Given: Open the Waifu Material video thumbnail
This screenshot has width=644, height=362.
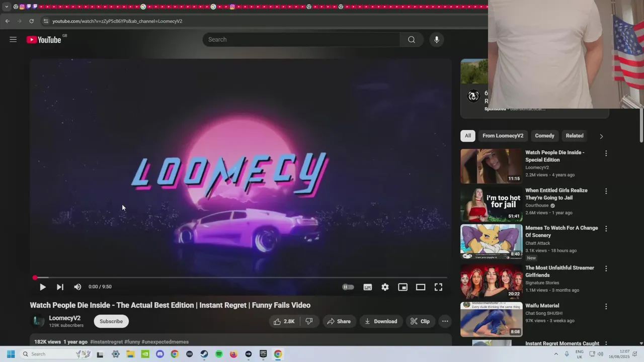Looking at the screenshot, I should pos(492,319).
